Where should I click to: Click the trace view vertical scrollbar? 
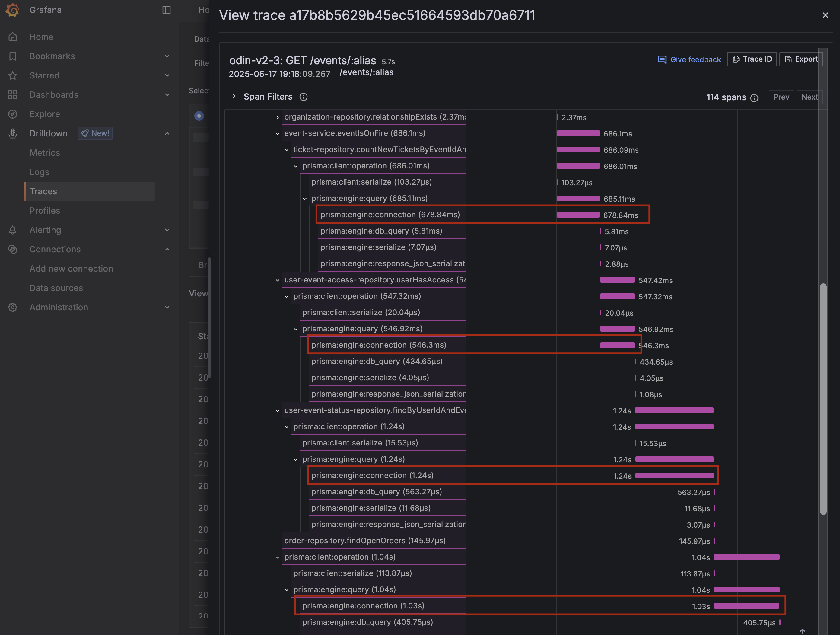tap(823, 399)
